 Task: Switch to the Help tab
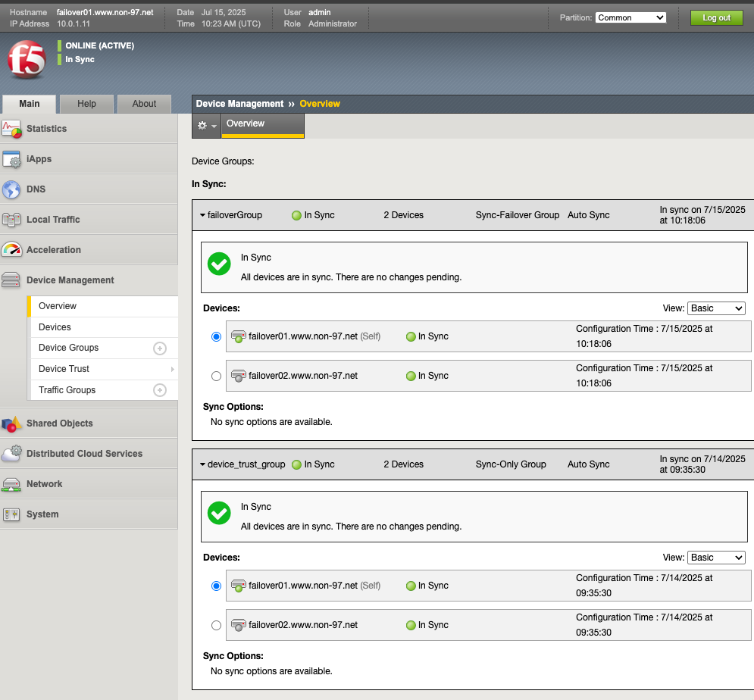pos(86,104)
